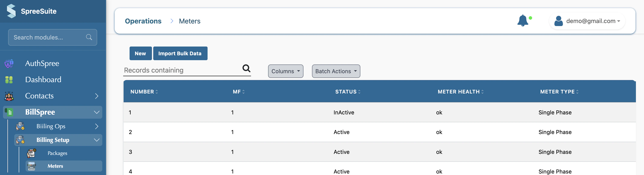Run records search with magnifier icon
644x175 pixels.
point(247,68)
